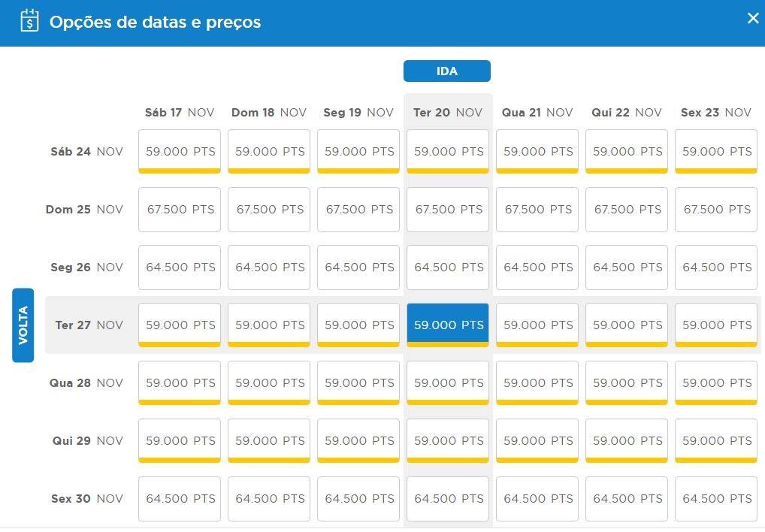This screenshot has width=765, height=532.
Task: Pick Qua 21 departure with Qua 28 return
Action: tap(537, 382)
